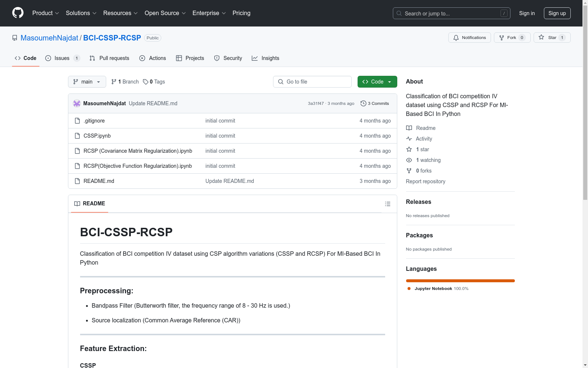Image resolution: width=588 pixels, height=368 pixels.
Task: Open the BCI-CSSP-RCSP repository link
Action: pos(112,38)
